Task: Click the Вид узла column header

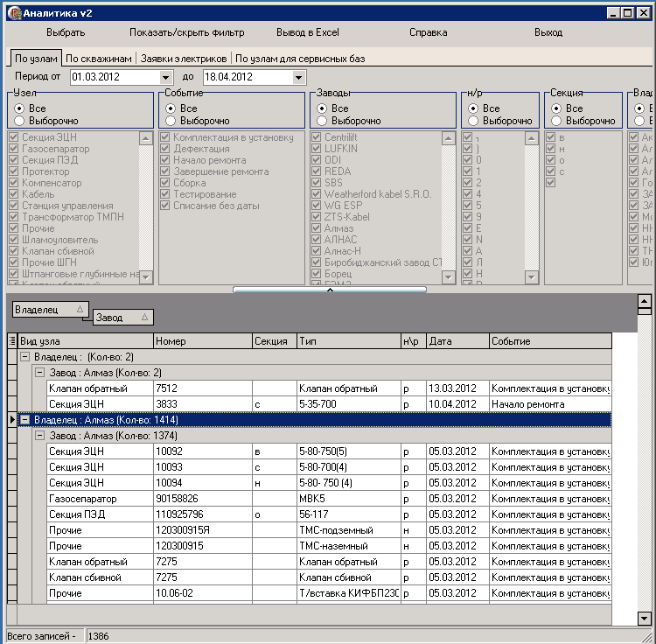Action: click(86, 341)
